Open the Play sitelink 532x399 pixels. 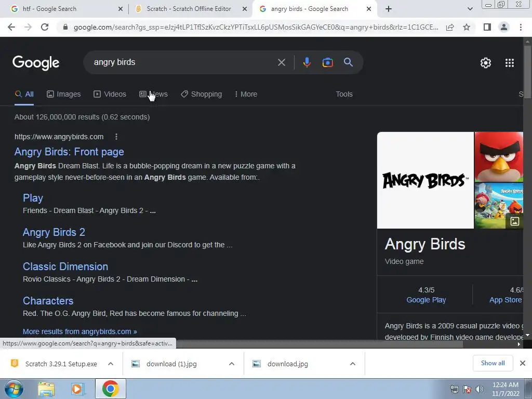pos(33,198)
